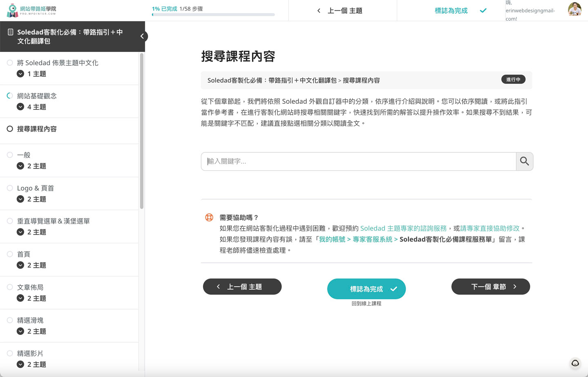This screenshot has width=588, height=377.
Task: Toggle completion circle for 將 Soledad 佈景主題中文化
Action: pyautogui.click(x=10, y=63)
